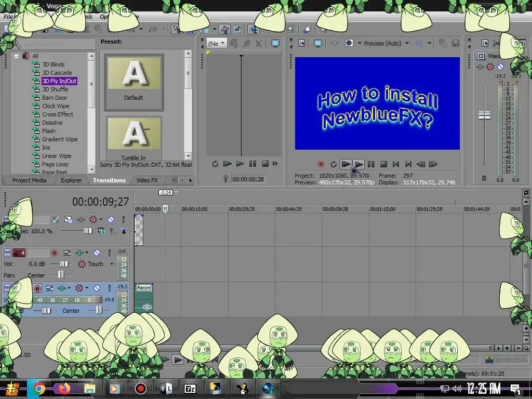Switch to the Video FX tab

click(147, 180)
